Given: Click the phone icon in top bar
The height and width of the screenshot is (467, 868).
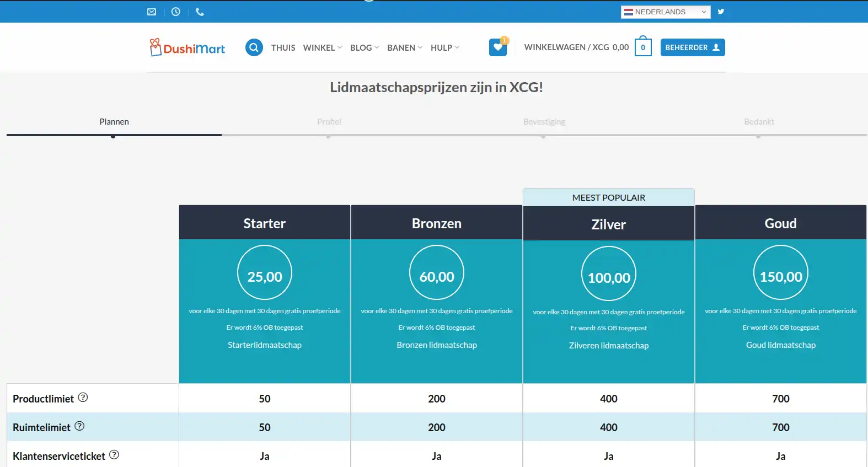Looking at the screenshot, I should (x=200, y=12).
